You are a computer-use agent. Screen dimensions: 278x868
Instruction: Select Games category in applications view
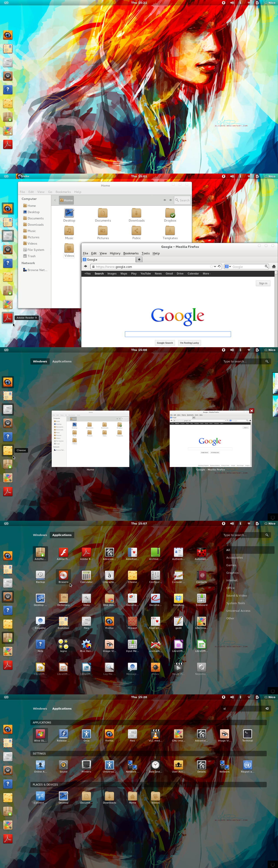[x=231, y=565]
